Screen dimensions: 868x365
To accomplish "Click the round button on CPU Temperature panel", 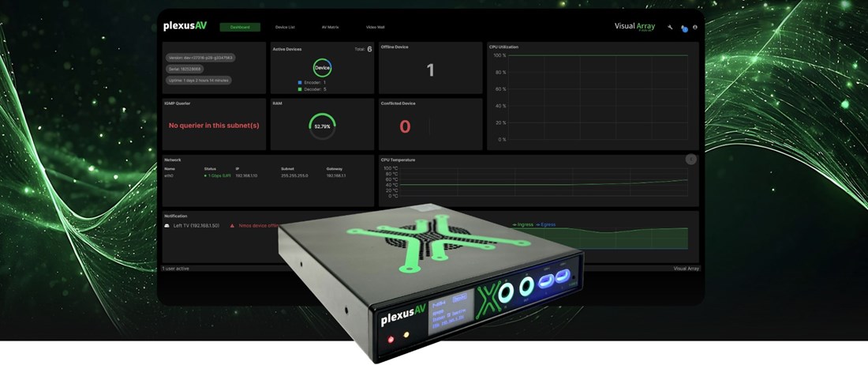I will [x=690, y=159].
